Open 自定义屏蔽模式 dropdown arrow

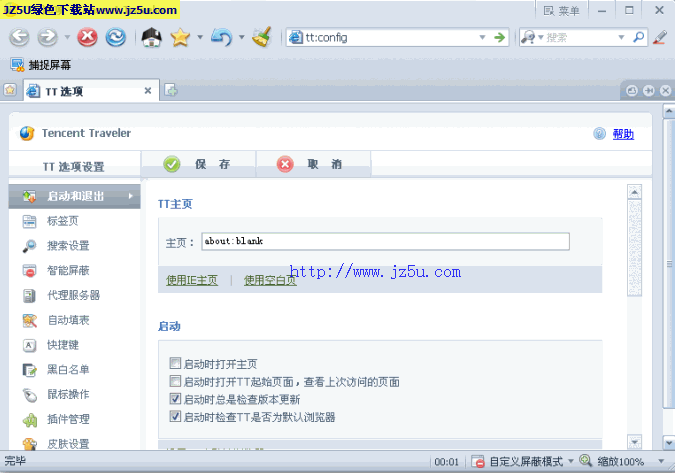(x=571, y=461)
